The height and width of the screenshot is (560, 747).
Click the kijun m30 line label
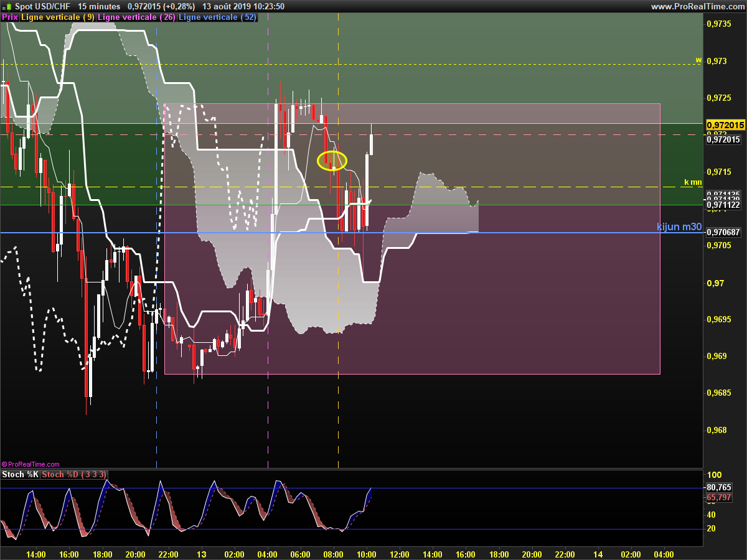(x=679, y=227)
